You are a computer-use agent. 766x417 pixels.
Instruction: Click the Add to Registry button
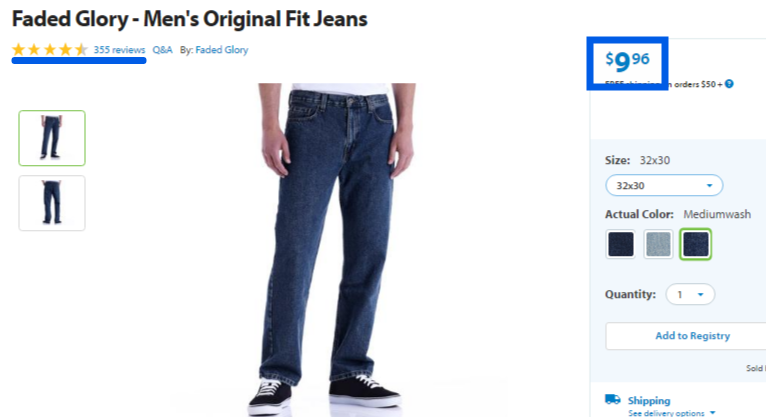(692, 336)
